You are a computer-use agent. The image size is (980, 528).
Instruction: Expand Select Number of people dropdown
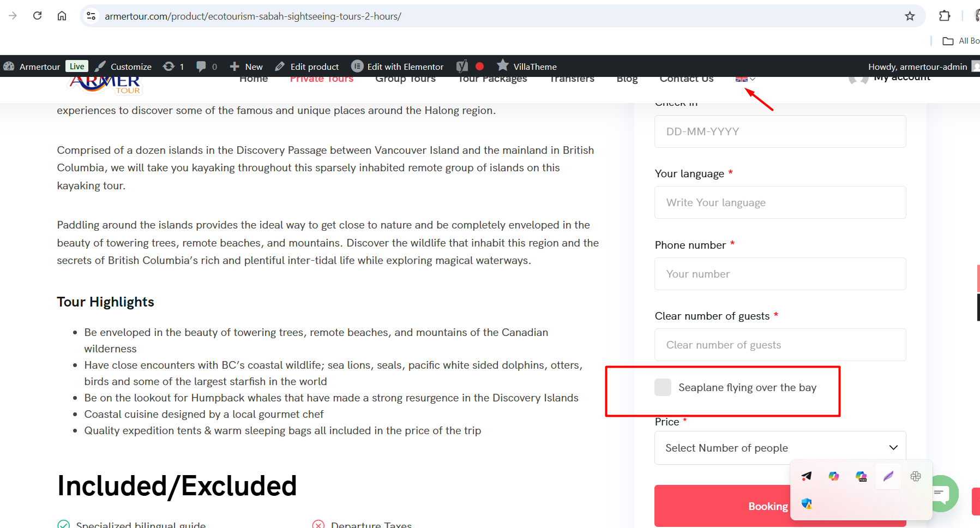(x=780, y=448)
